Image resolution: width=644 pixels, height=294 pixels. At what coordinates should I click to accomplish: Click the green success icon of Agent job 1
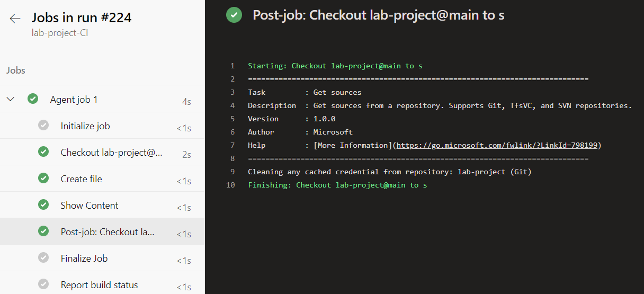tap(33, 99)
